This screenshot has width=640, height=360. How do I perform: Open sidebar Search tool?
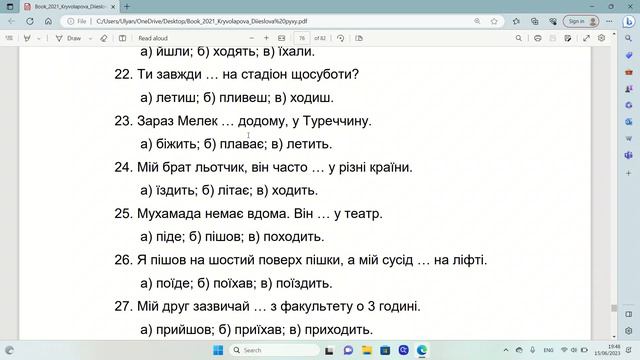click(629, 38)
